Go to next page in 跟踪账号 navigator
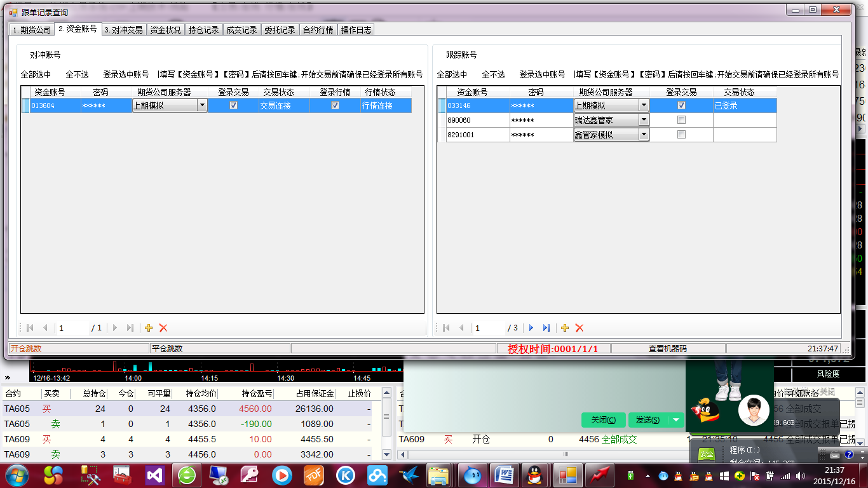868x488 pixels. 531,328
